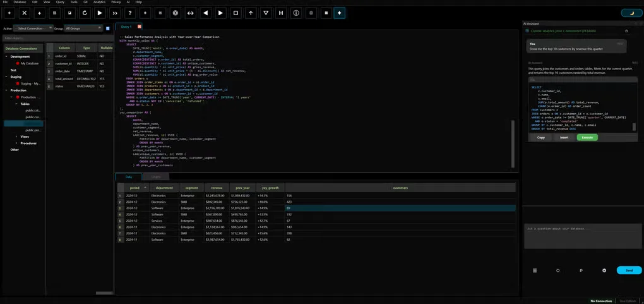Open the Git menu
Viewport: 644px width, 304px height.
tap(85, 2)
